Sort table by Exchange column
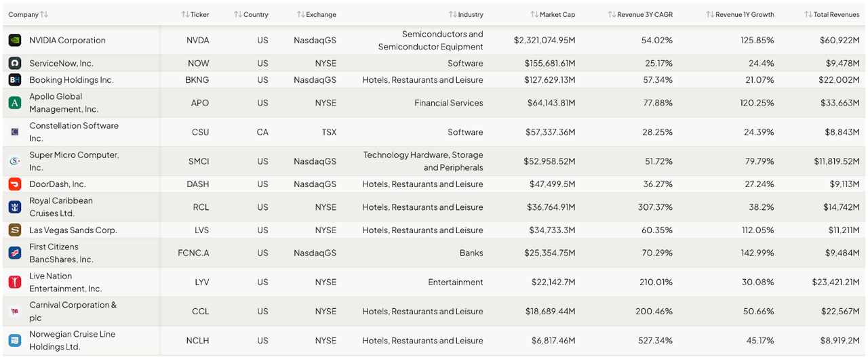The width and height of the screenshot is (868, 357). [317, 14]
